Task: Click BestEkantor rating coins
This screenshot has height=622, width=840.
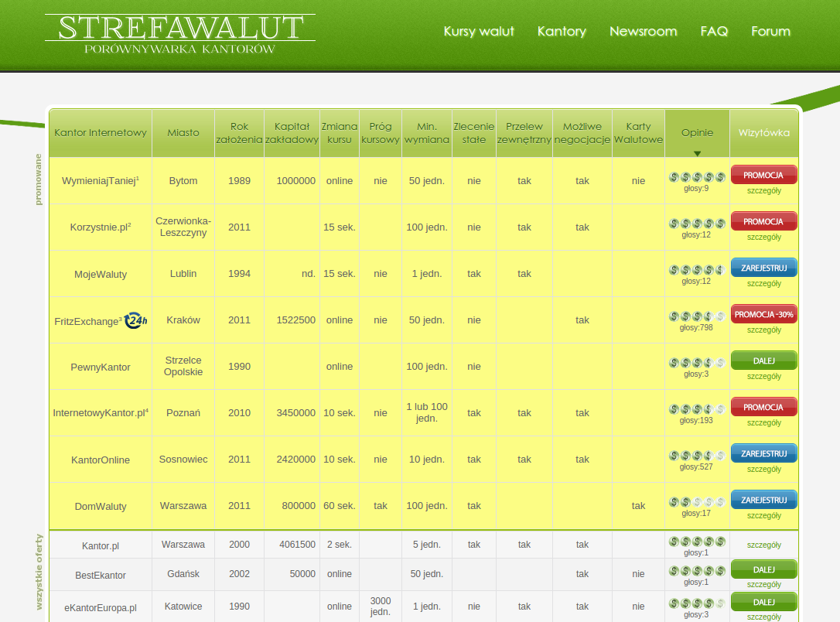Action: pos(697,571)
